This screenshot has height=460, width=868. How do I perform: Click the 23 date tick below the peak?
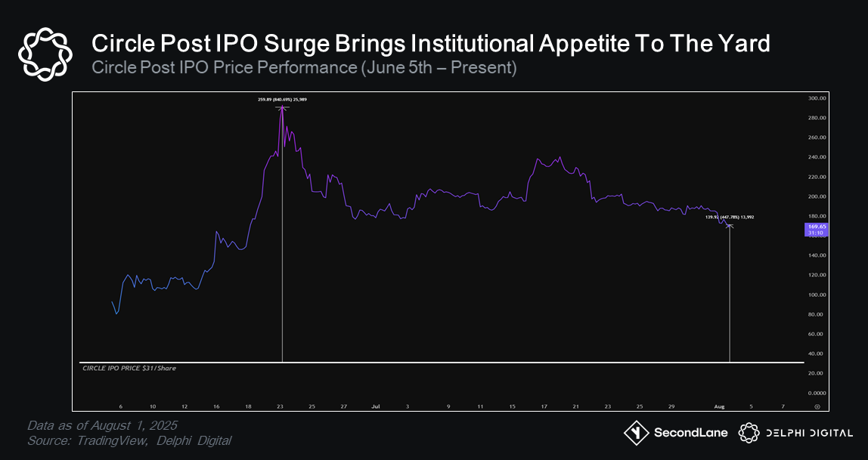point(281,406)
